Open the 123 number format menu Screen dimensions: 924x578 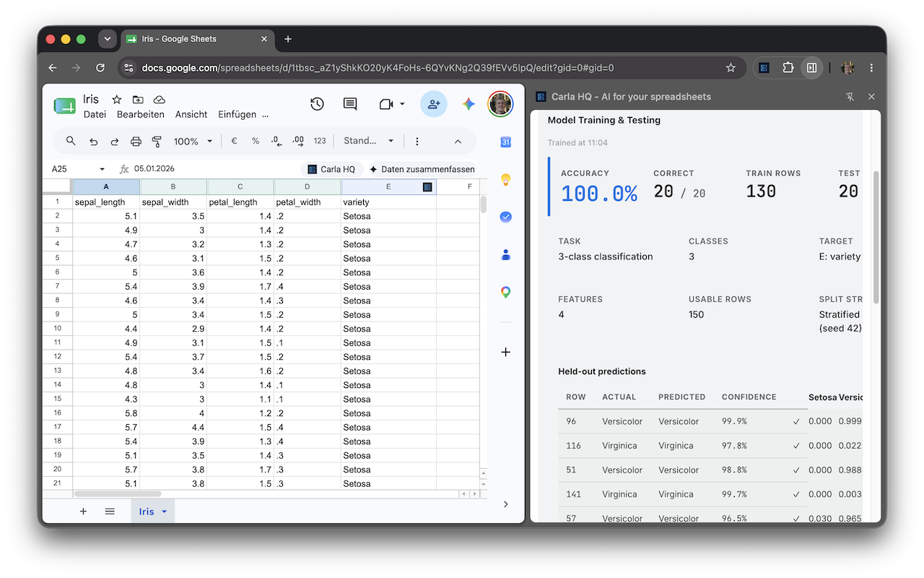click(x=320, y=141)
